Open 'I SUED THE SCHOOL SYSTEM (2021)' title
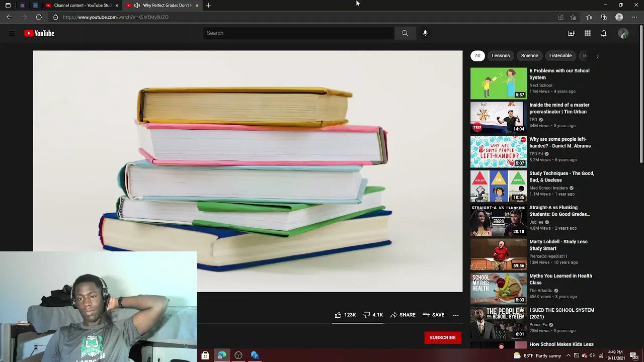Screen dimensions: 644x362 561,314
